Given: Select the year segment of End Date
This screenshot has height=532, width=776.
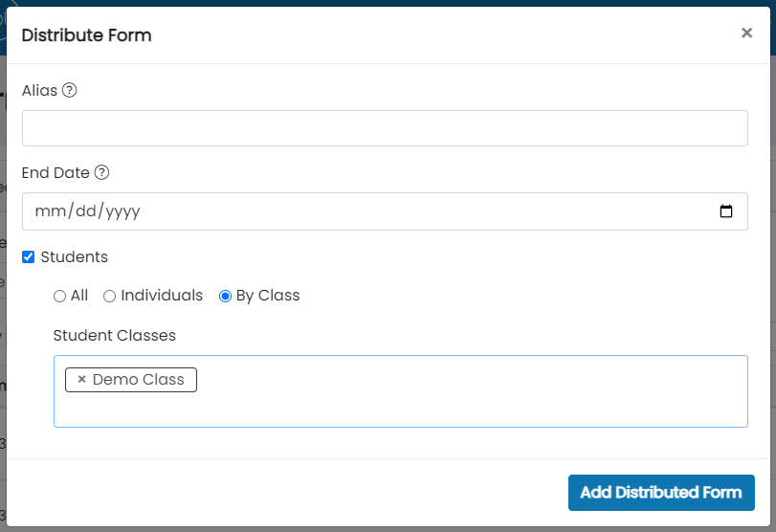Looking at the screenshot, I should [x=122, y=211].
